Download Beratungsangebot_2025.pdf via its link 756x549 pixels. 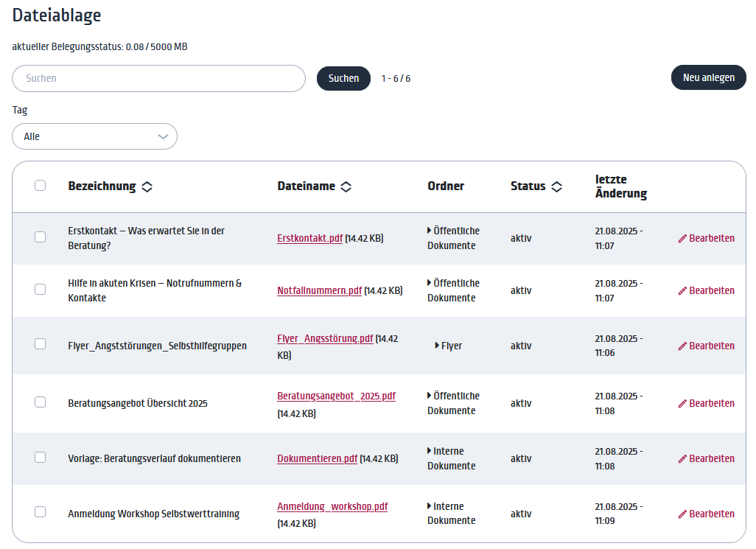pyautogui.click(x=336, y=396)
